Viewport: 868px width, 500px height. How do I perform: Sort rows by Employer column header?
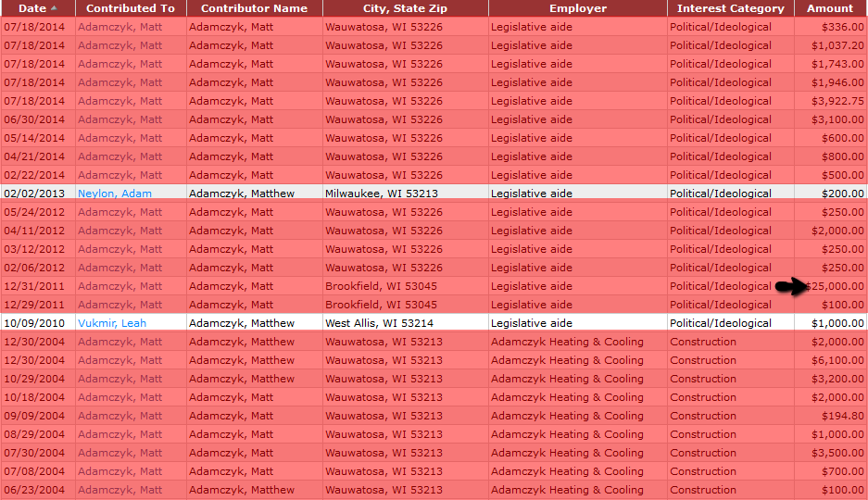point(577,8)
